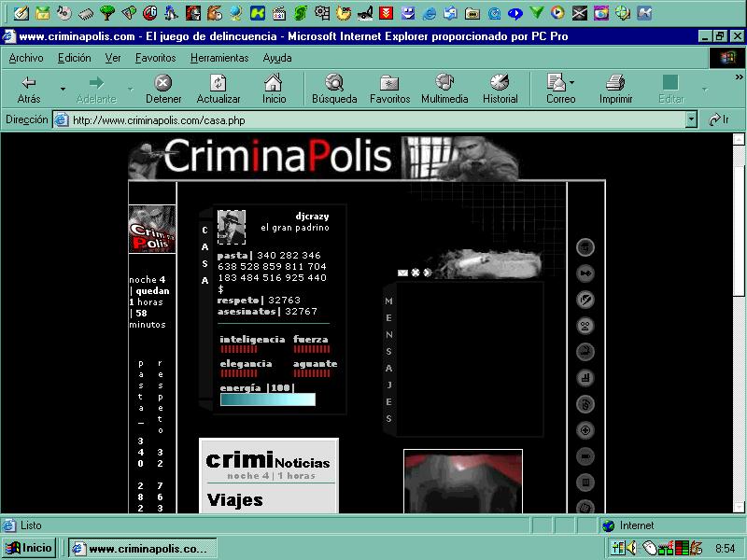Click the djcrazy player name
Screen dimensions: 747x560
point(312,217)
